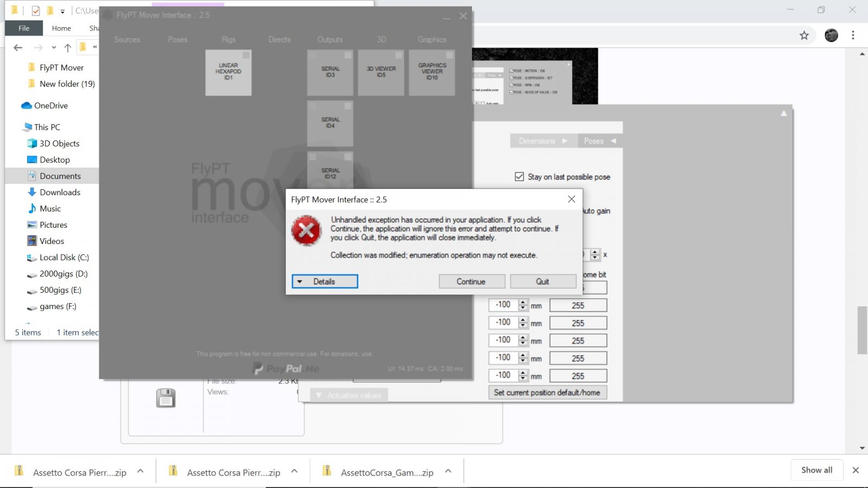Toggle the Serial ID4 module checkbox
868x488 pixels.
click(x=348, y=106)
